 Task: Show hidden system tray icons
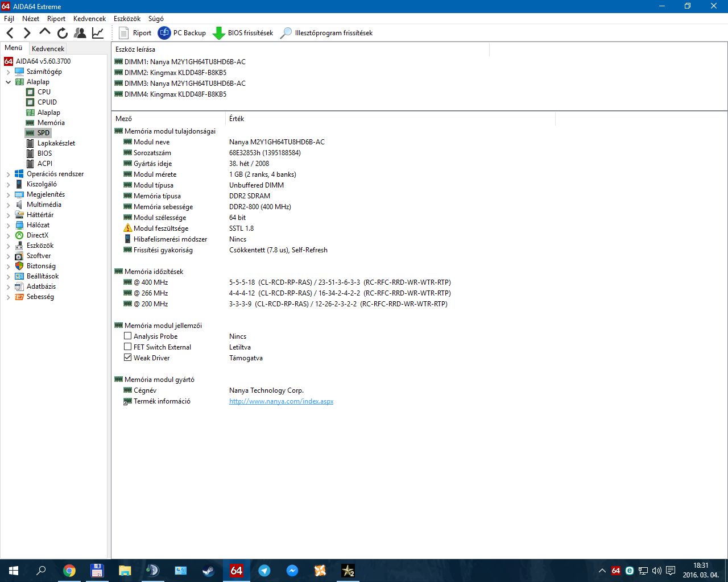tap(602, 571)
